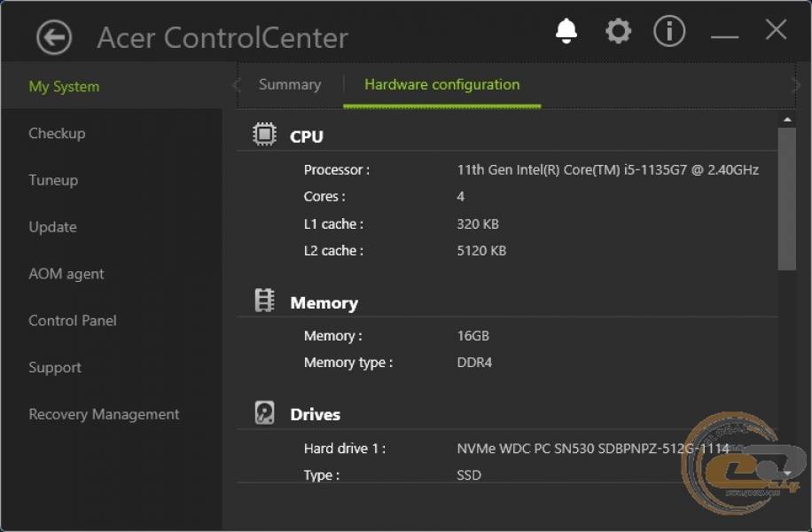Click the scrollbar up arrow
812x532 pixels.
pos(787,120)
